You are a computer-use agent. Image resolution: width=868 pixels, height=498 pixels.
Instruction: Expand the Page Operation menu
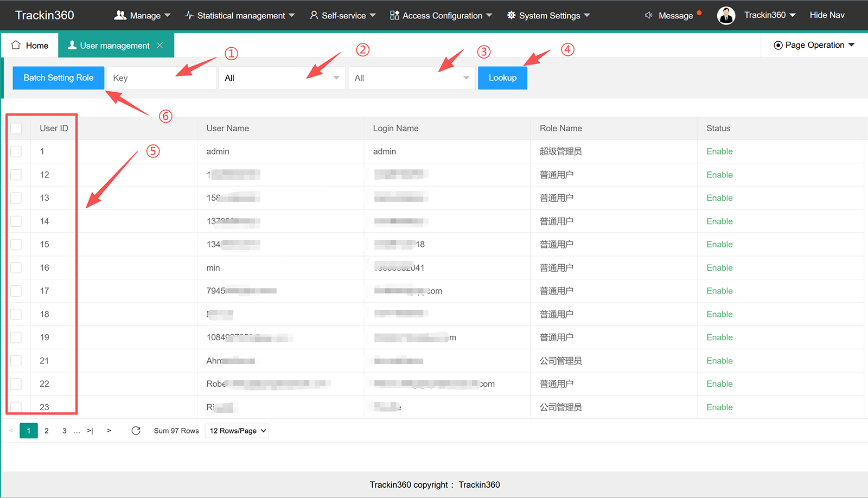814,45
